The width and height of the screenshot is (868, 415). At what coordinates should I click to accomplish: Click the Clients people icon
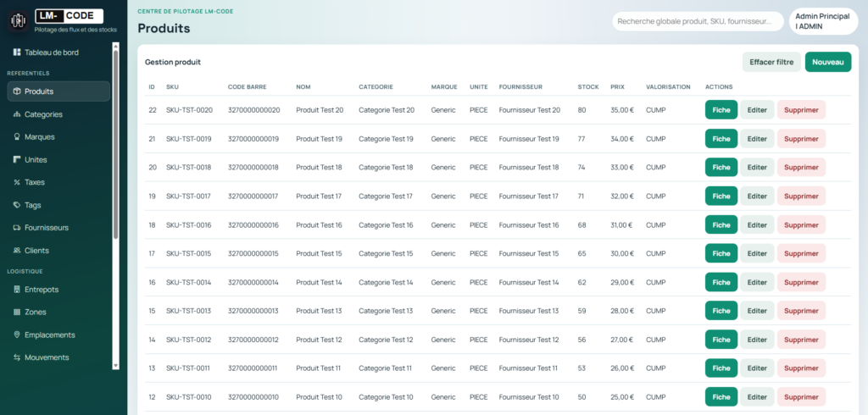pyautogui.click(x=17, y=251)
